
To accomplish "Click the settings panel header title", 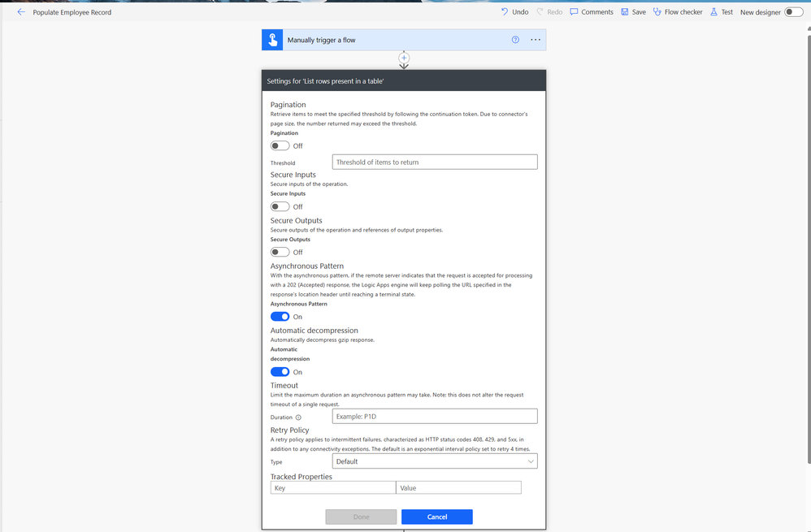I will point(325,81).
